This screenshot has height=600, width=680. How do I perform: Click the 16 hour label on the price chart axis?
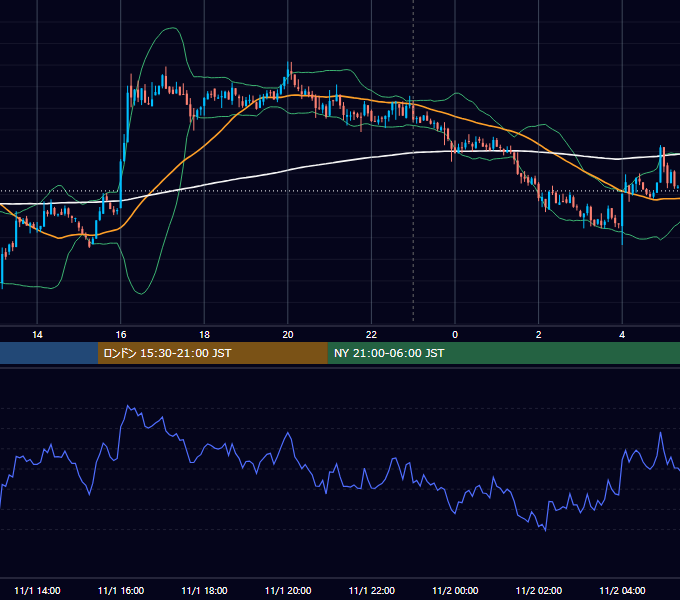[x=121, y=335]
